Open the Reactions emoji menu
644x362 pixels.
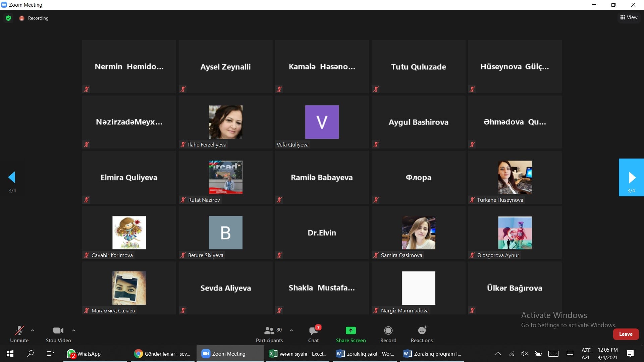point(422,330)
